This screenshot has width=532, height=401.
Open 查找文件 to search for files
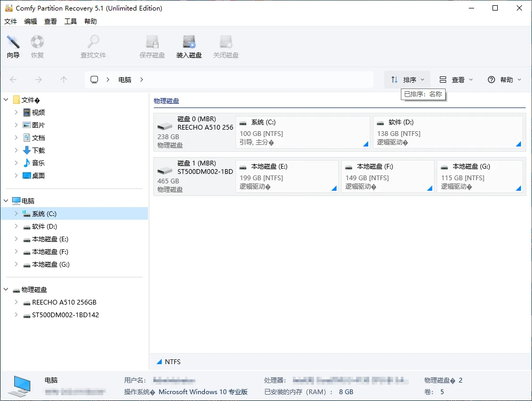point(93,46)
